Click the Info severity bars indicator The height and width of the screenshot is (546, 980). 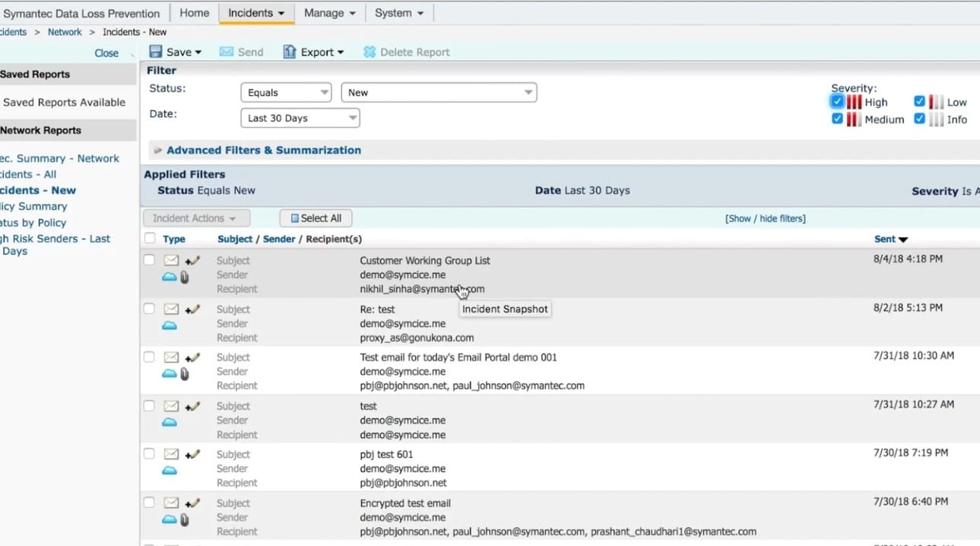pos(936,119)
